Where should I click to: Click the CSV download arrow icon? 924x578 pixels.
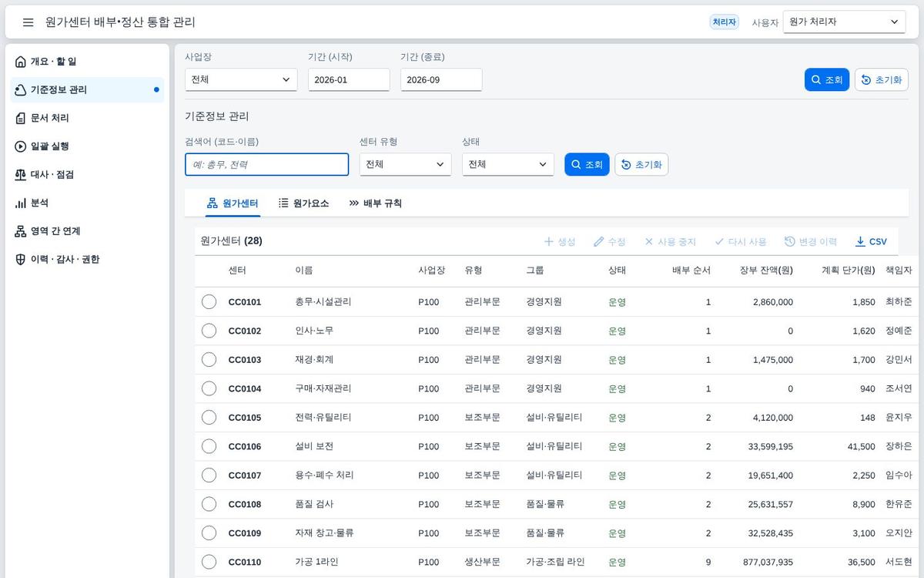click(x=860, y=241)
